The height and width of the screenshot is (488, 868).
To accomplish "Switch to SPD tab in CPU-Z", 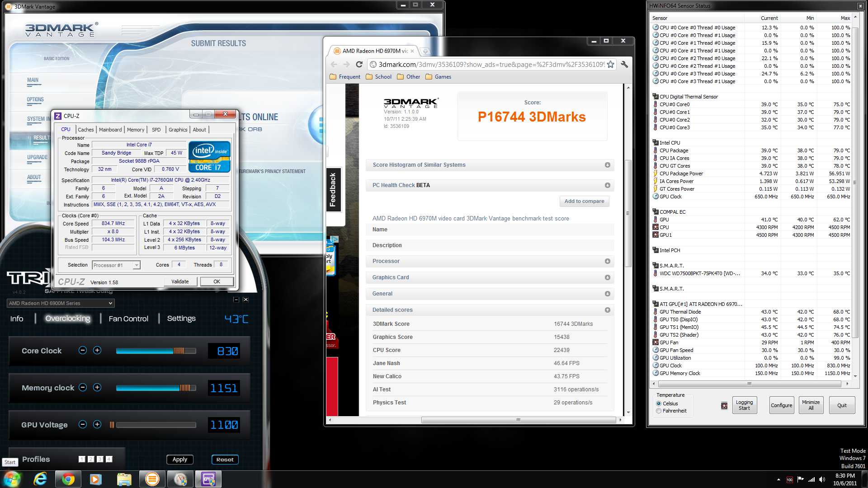I will (x=156, y=130).
